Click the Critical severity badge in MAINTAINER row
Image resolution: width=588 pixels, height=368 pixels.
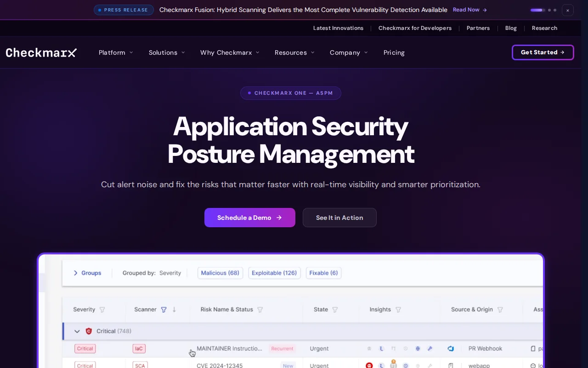[85, 349]
